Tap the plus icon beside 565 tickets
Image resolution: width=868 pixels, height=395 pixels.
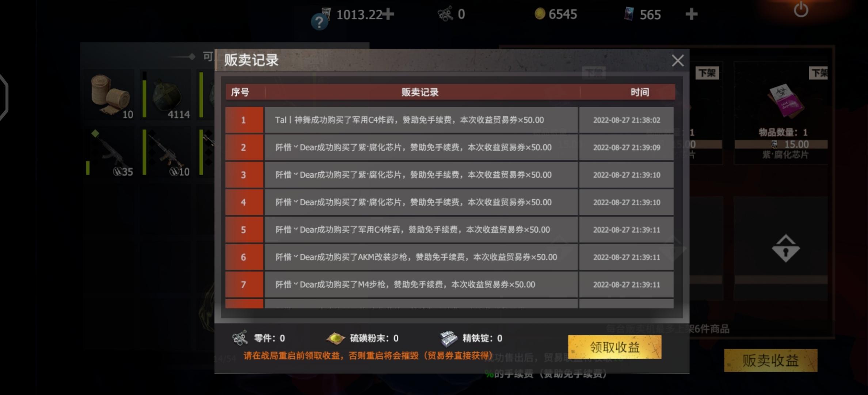click(691, 14)
